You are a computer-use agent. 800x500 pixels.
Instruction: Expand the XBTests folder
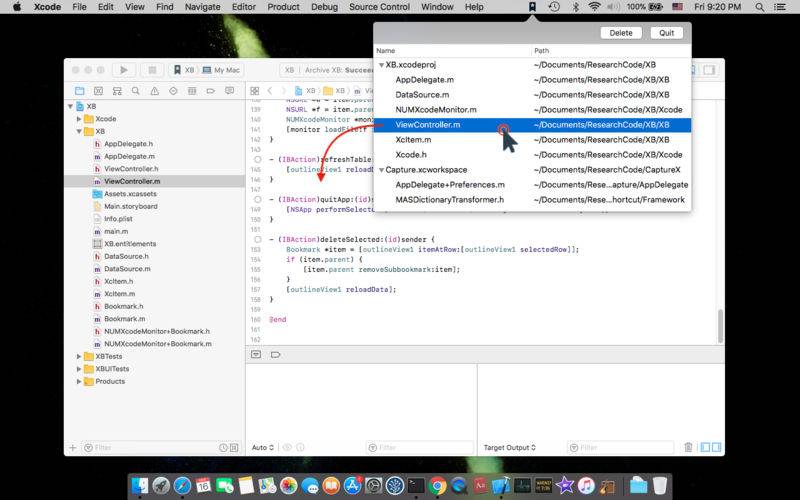(x=79, y=356)
